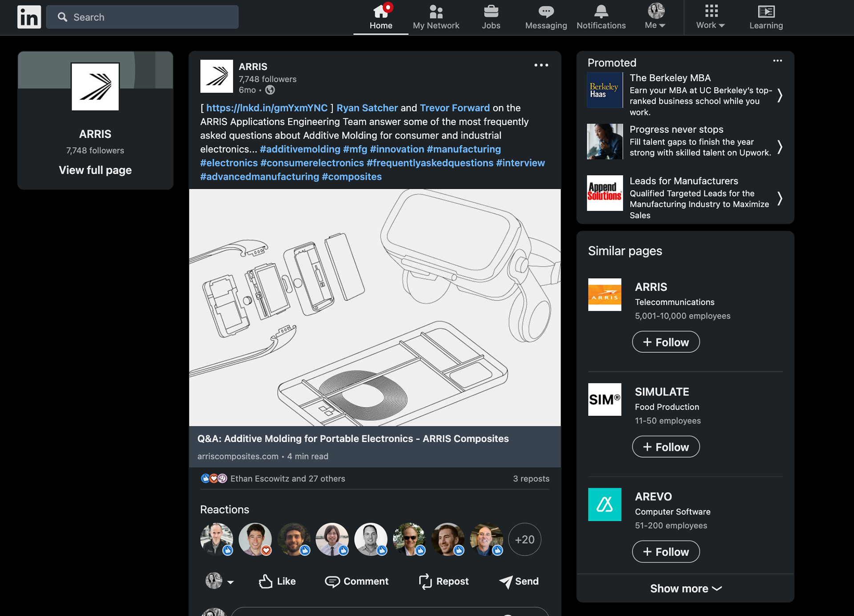Expand the Me profile dropdown
This screenshot has width=854, height=616.
tap(655, 17)
